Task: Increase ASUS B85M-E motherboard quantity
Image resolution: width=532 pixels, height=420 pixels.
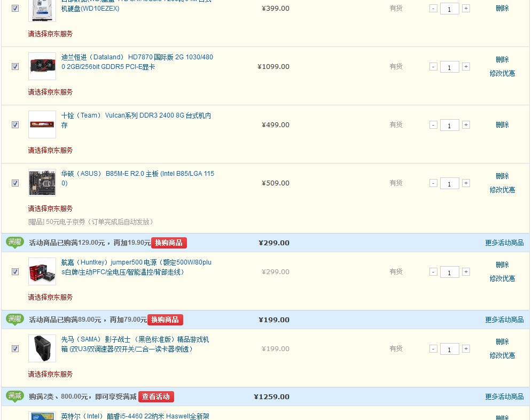Action: [466, 183]
